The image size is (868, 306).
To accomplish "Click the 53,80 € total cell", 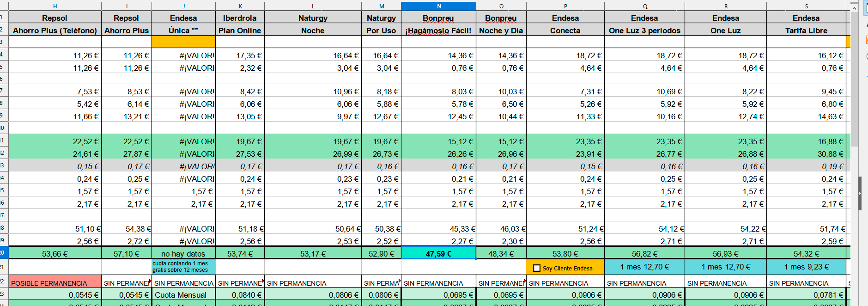I will click(565, 254).
